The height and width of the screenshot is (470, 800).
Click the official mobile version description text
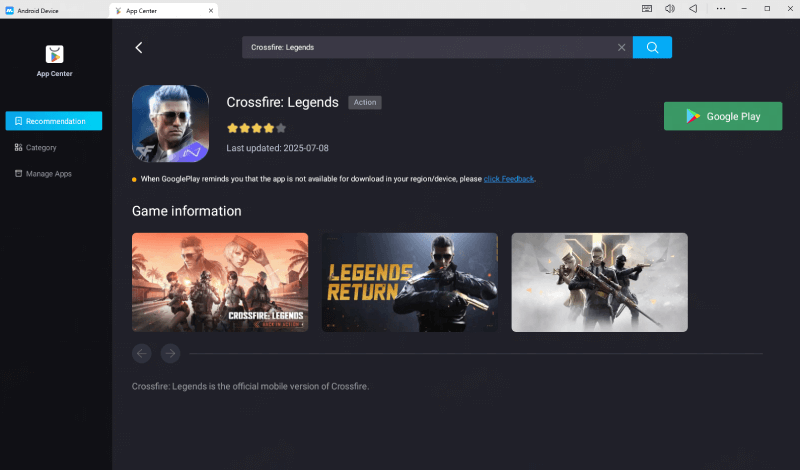(251, 386)
